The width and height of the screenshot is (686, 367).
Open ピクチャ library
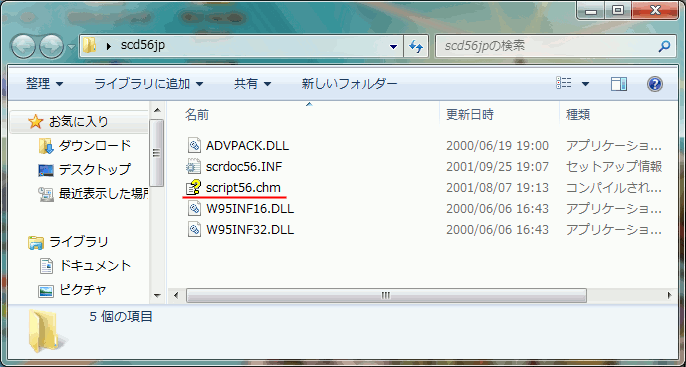coord(83,290)
